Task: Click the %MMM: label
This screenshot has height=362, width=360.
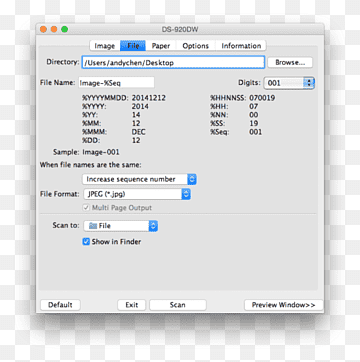Action: (94, 132)
